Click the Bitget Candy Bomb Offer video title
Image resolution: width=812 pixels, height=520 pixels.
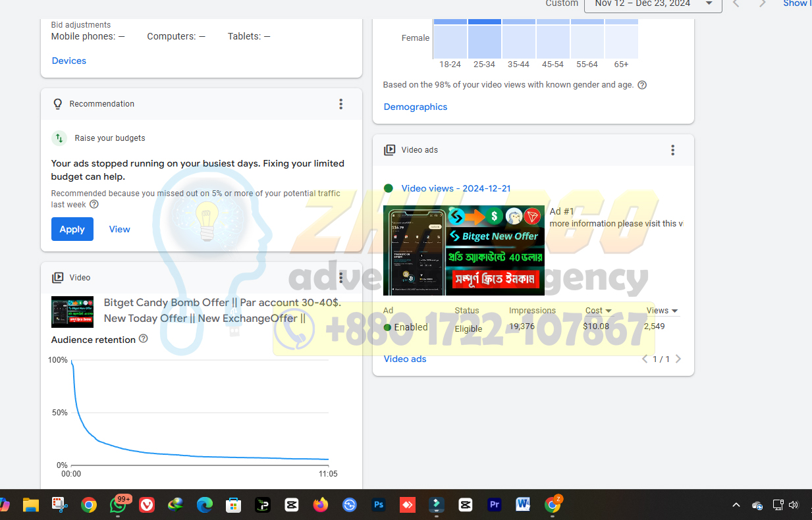[223, 310]
